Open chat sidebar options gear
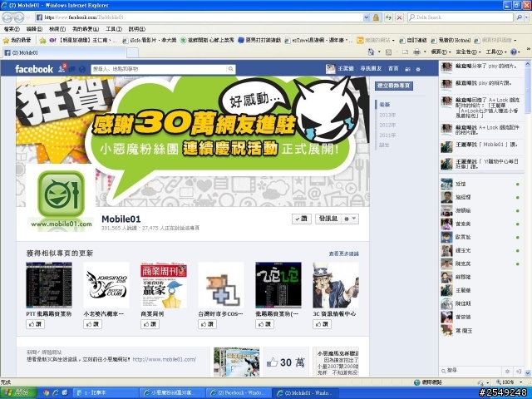The width and height of the screenshot is (532, 399). click(x=507, y=372)
